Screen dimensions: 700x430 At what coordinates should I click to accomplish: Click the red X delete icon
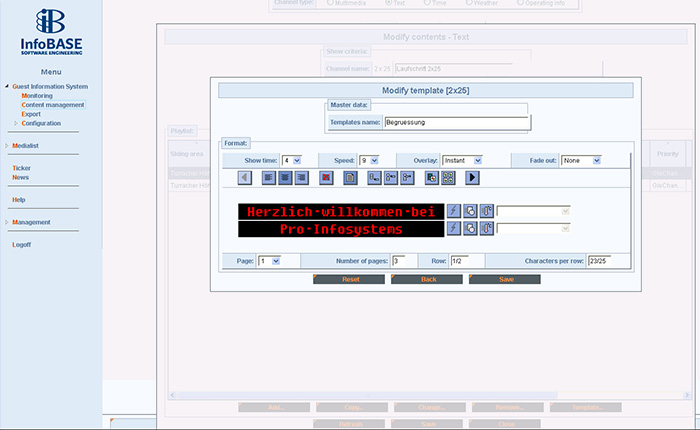[326, 178]
